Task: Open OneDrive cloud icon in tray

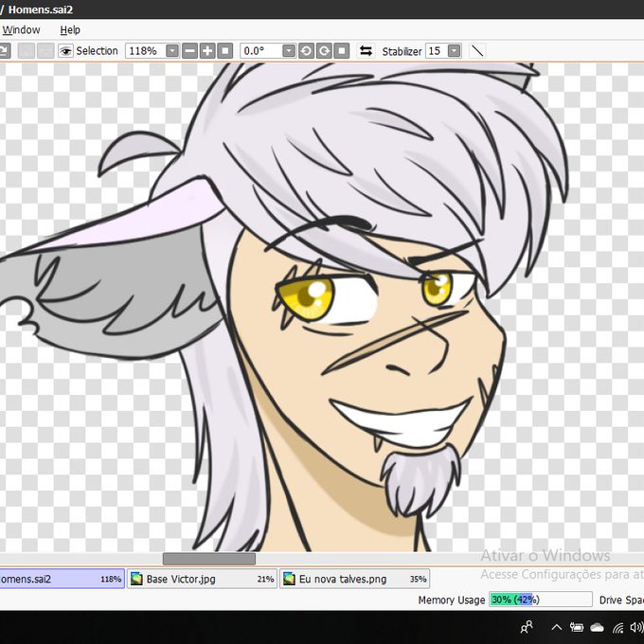Action: pyautogui.click(x=597, y=627)
